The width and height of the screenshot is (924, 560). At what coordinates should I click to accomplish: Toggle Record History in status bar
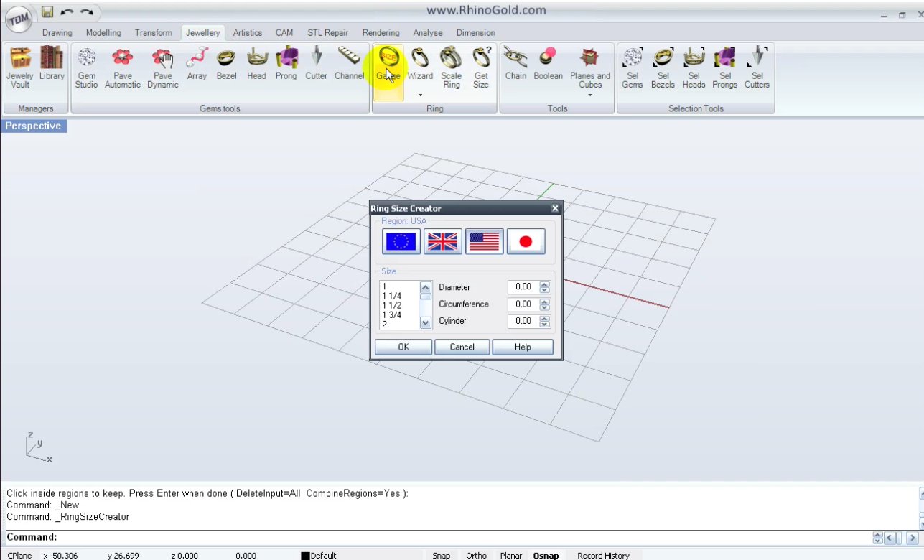603,555
